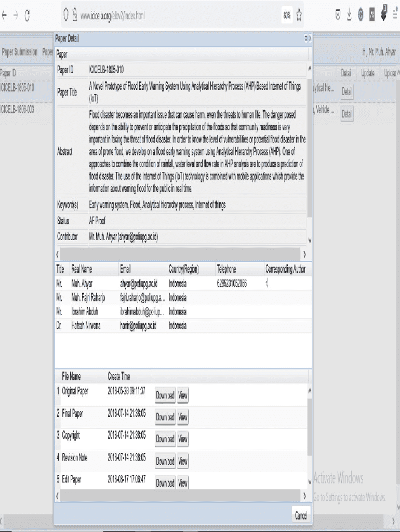
Task: Bookmark this page with the star icon
Action: pyautogui.click(x=299, y=16)
